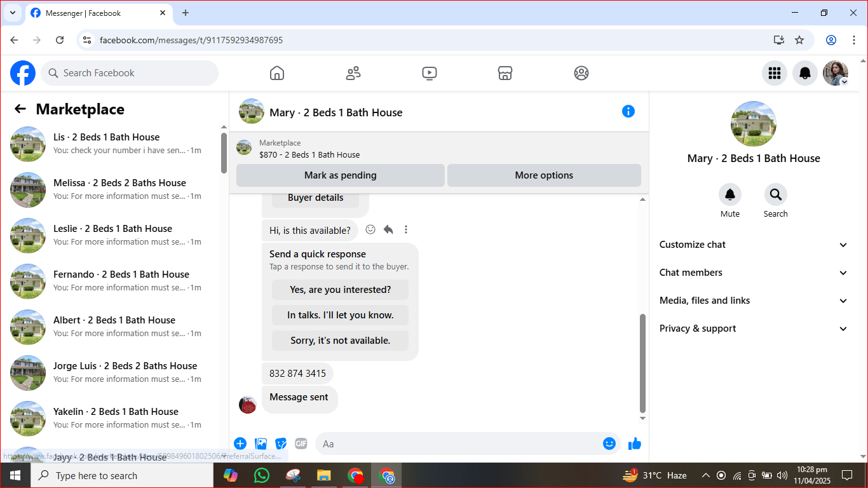Open the account profile picture menu
Image resolution: width=868 pixels, height=488 pixels.
tap(836, 73)
